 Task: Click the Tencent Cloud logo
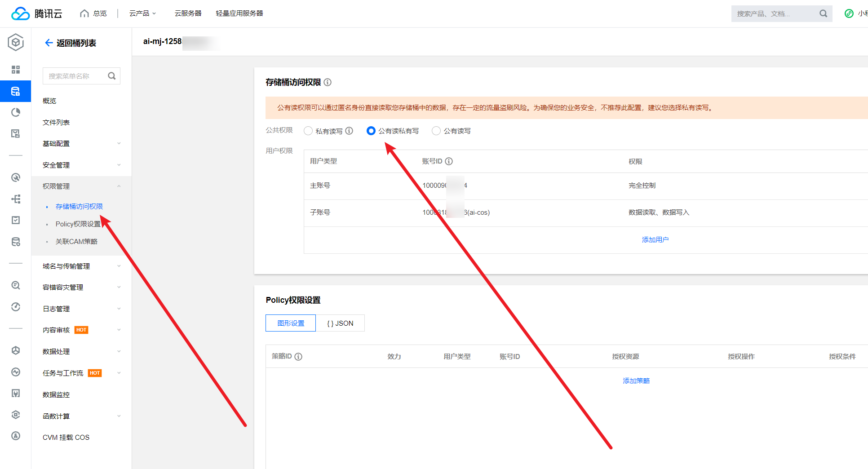click(36, 13)
